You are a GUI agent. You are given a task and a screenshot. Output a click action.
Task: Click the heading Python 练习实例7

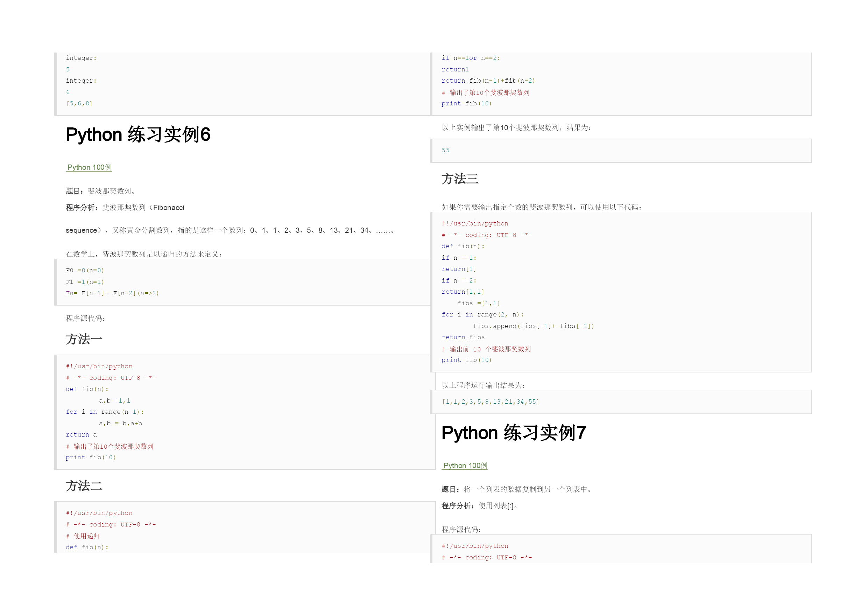click(514, 433)
